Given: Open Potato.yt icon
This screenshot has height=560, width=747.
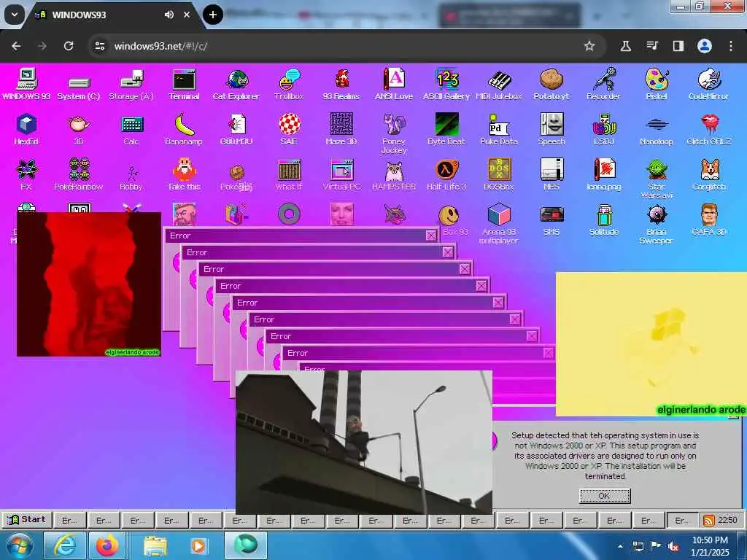Looking at the screenshot, I should click(x=551, y=85).
